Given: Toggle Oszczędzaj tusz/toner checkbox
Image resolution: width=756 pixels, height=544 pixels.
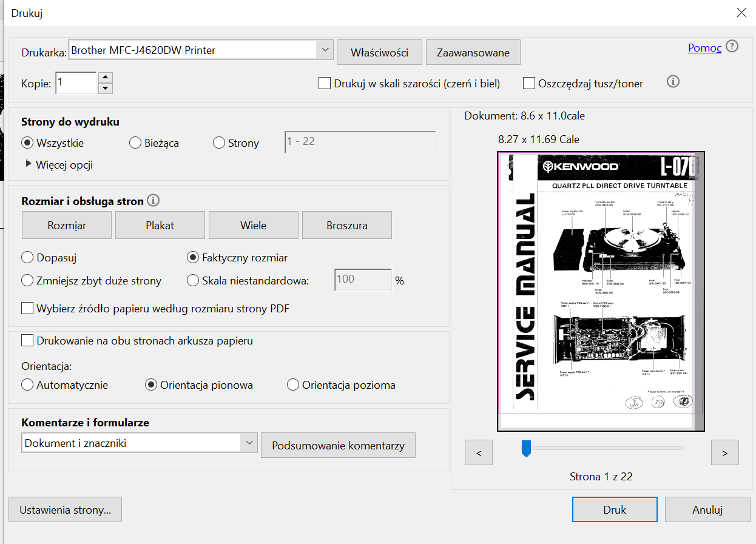Looking at the screenshot, I should pyautogui.click(x=529, y=84).
